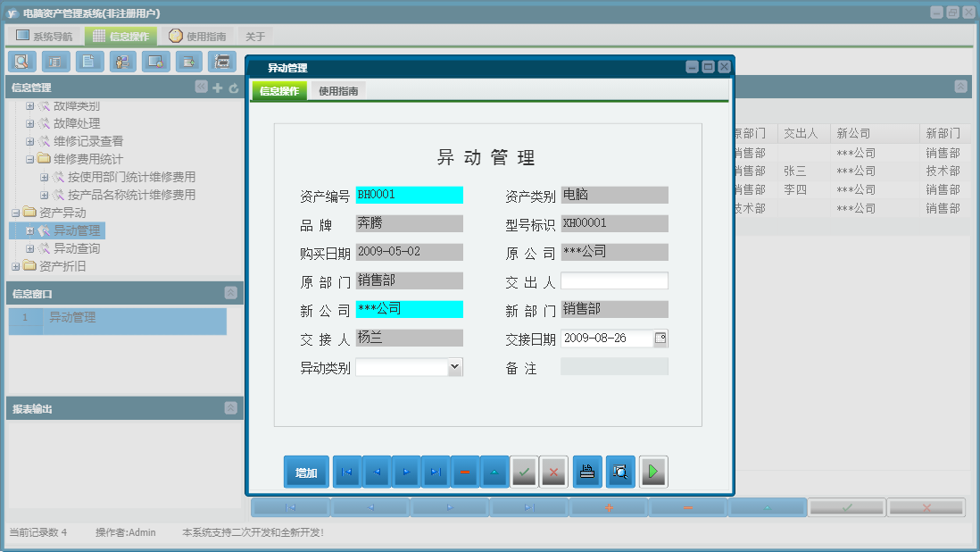Click the printer icon in the toolbar
Viewport: 980px width, 552px height.
tap(222, 62)
